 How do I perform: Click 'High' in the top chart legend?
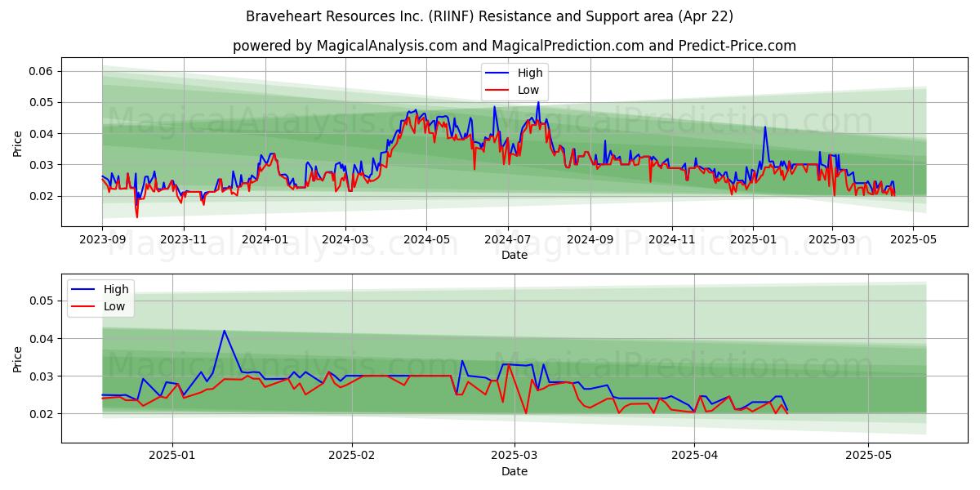(530, 73)
